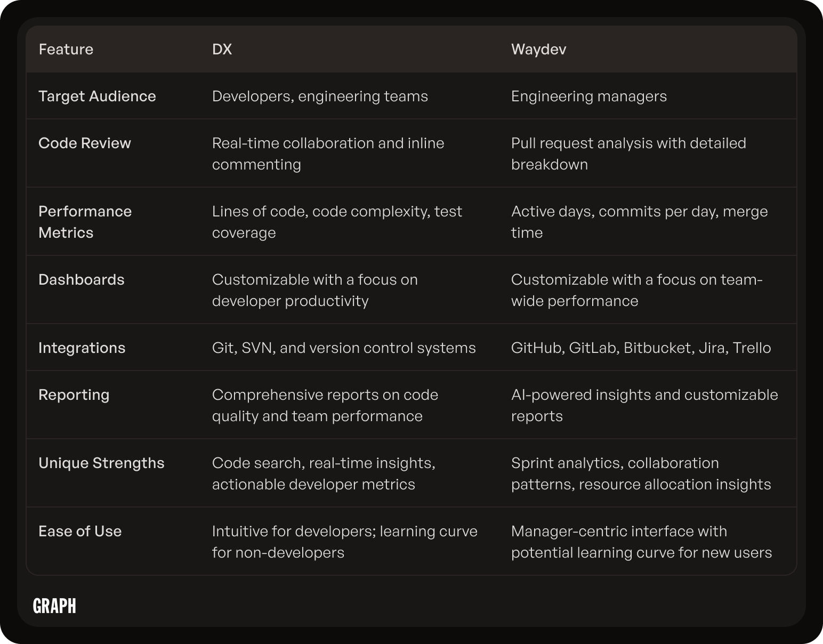Screen dimensions: 823x644
Task: Select the Waydev column header
Action: pyautogui.click(x=538, y=49)
